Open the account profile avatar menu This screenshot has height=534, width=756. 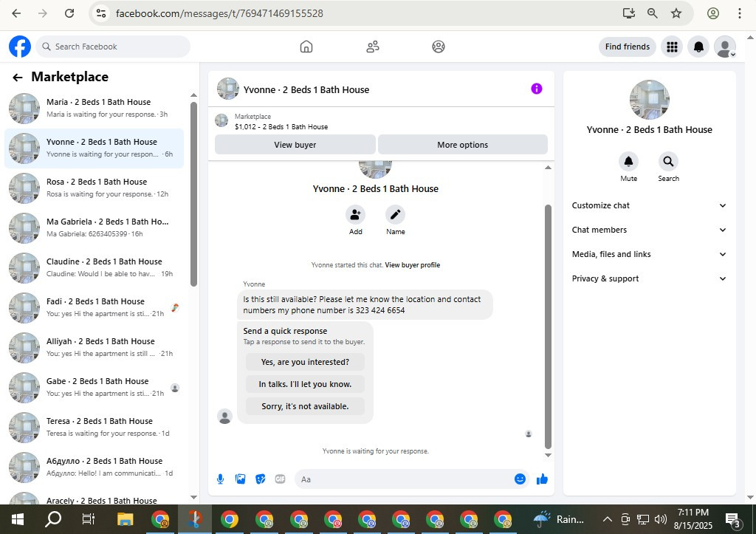point(725,47)
